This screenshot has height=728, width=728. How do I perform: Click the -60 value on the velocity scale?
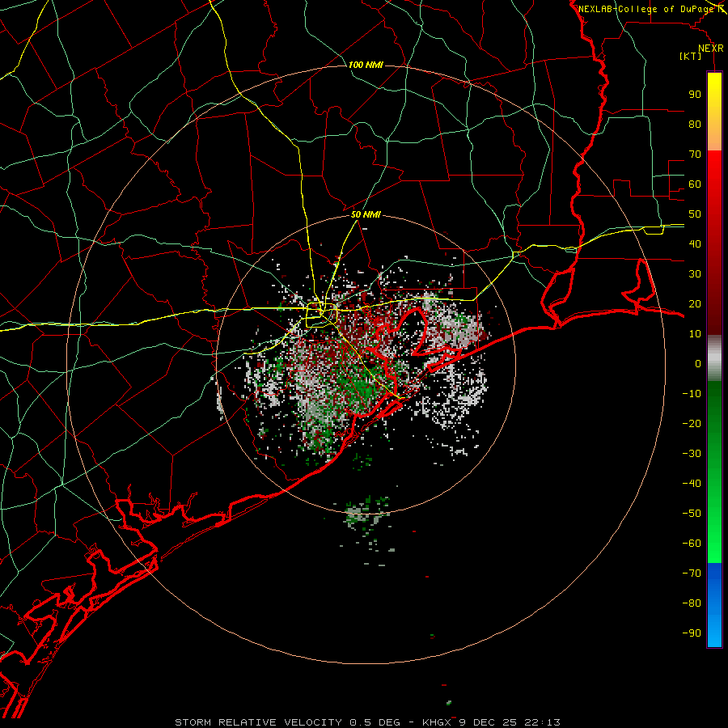pyautogui.click(x=692, y=544)
